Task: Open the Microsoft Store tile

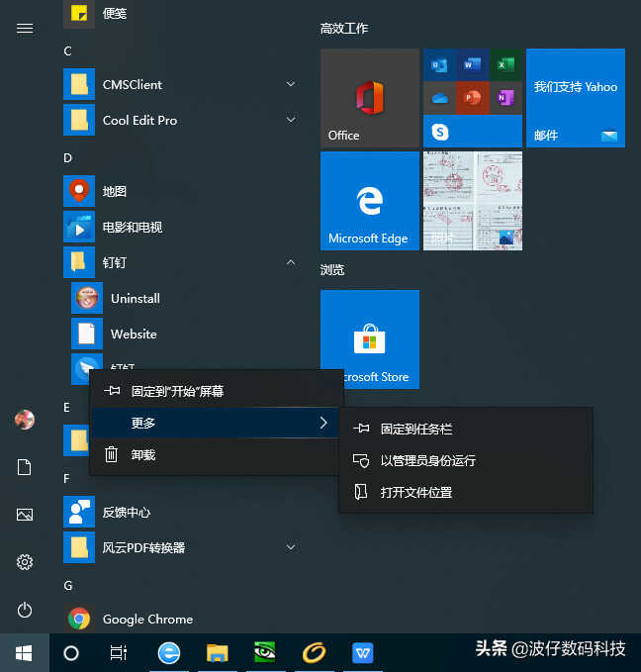Action: click(x=370, y=339)
